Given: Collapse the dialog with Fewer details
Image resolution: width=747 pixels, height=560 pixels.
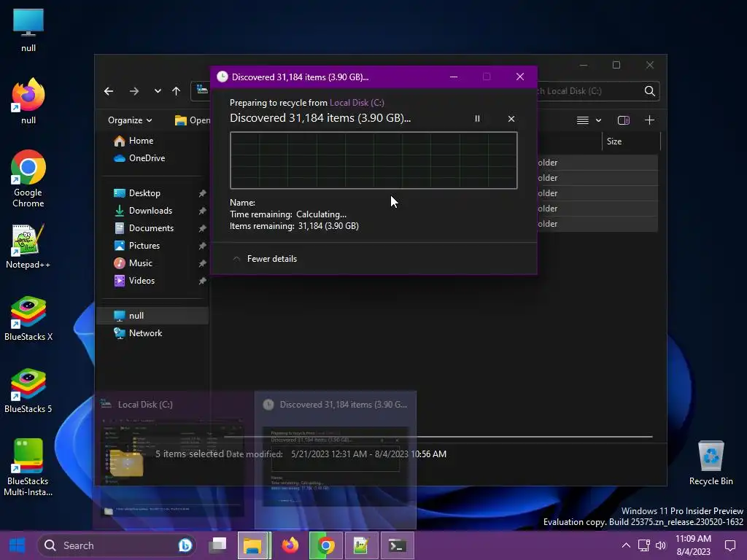Looking at the screenshot, I should [x=265, y=259].
